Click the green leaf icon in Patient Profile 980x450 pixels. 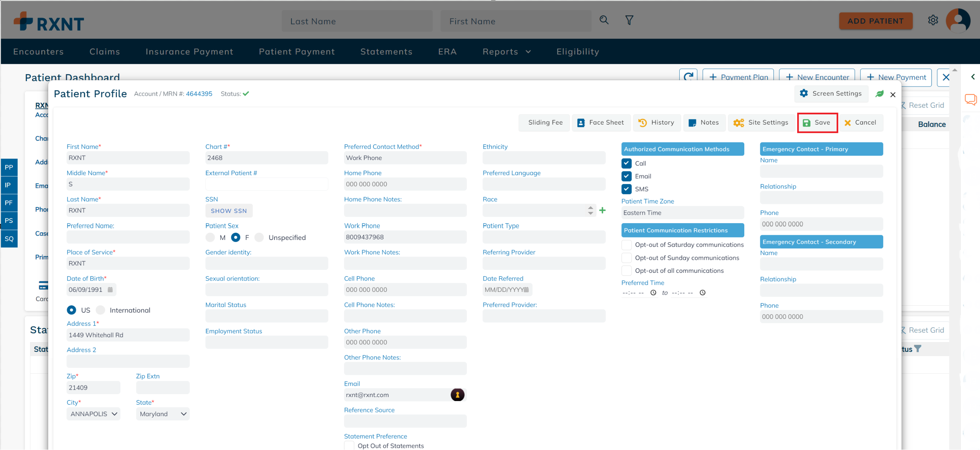879,94
